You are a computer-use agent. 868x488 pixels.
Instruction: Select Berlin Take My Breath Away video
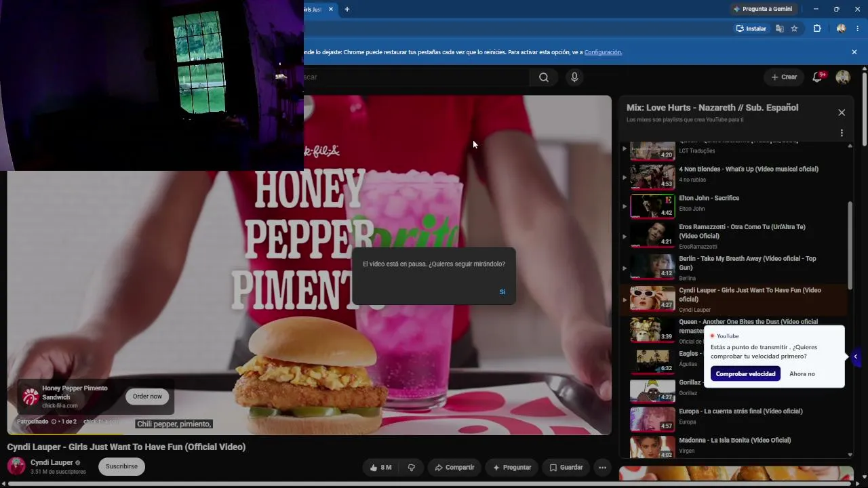click(734, 268)
